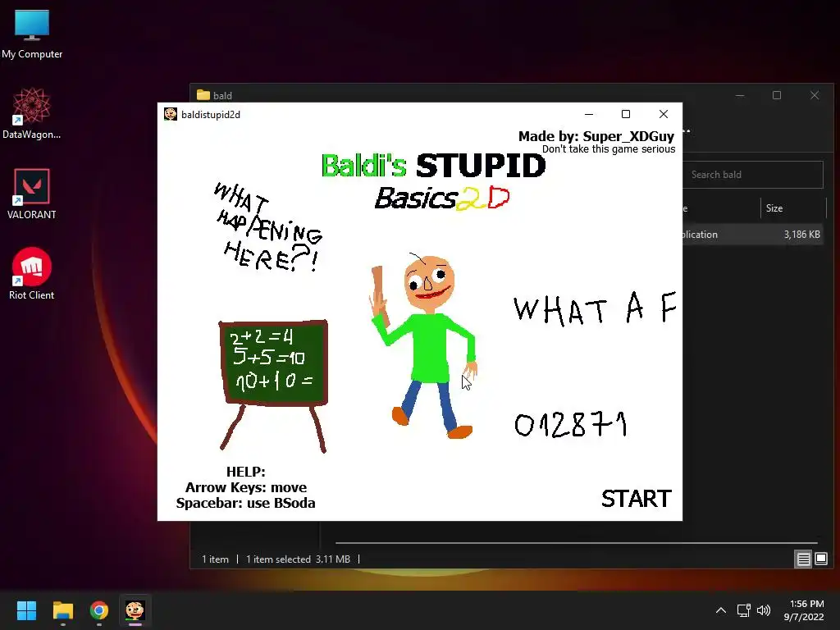This screenshot has height=630, width=840.
Task: Click the '012871' handwritten number
Action: point(571,425)
